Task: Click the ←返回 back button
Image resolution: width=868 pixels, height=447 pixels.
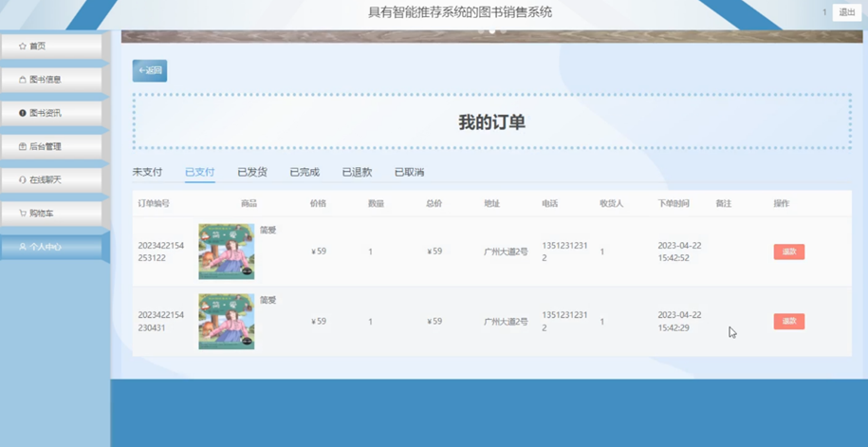Action: click(x=150, y=71)
